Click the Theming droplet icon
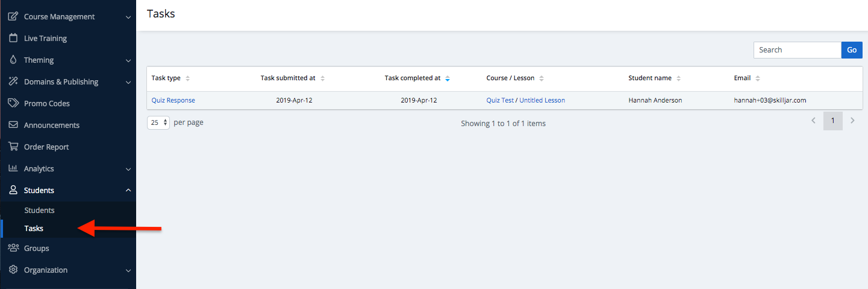Image resolution: width=868 pixels, height=289 pixels. [x=13, y=60]
